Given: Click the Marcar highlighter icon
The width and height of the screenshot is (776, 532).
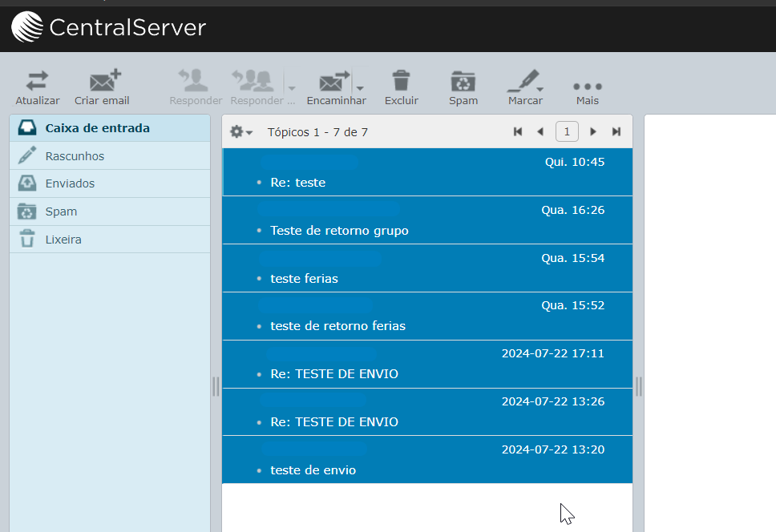Looking at the screenshot, I should point(522,82).
